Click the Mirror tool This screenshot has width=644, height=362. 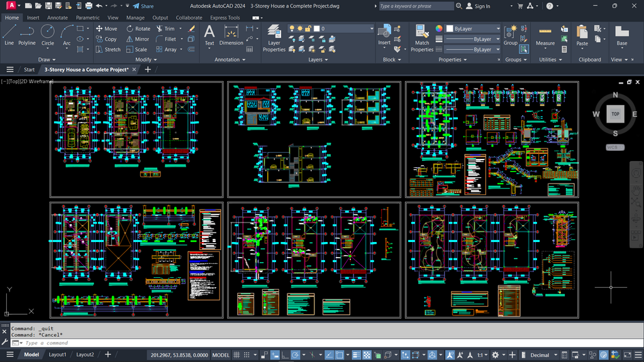(x=138, y=39)
